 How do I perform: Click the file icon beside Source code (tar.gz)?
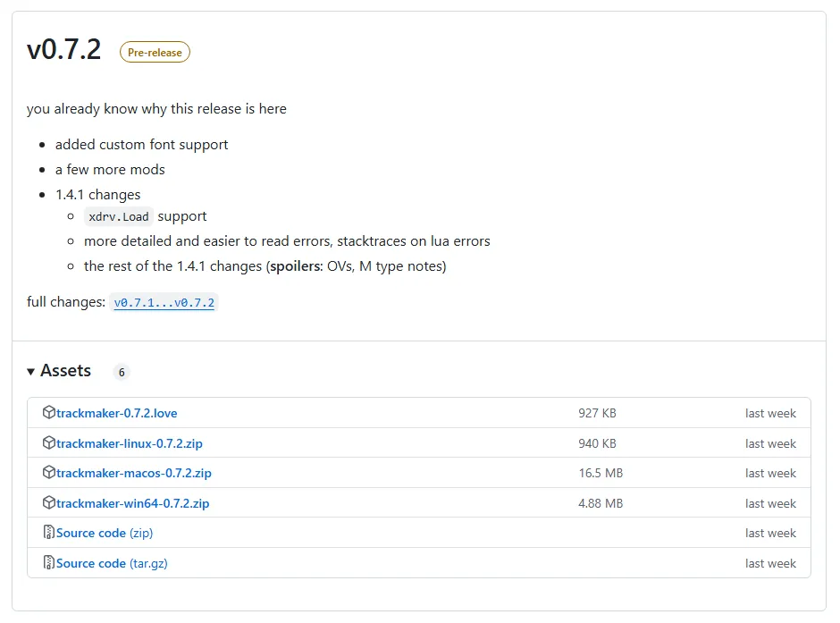(49, 563)
